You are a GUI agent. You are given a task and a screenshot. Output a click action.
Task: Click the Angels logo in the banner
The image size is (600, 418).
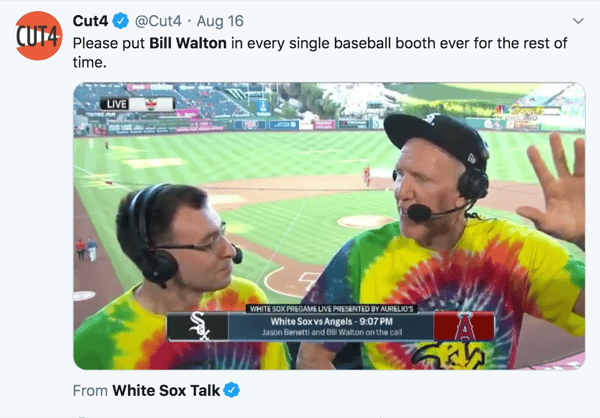[464, 326]
